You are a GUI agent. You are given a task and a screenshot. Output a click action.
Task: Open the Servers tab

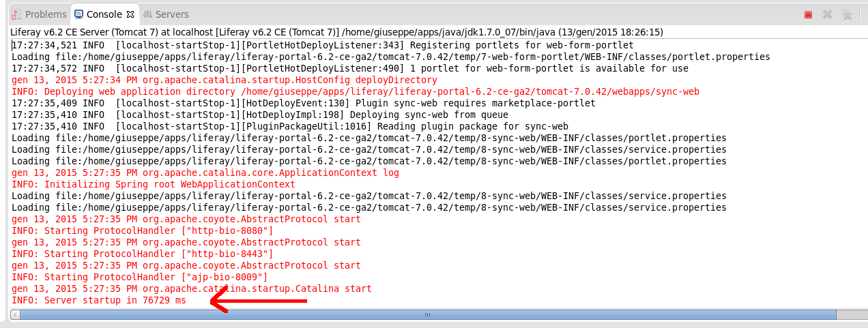coord(166,14)
